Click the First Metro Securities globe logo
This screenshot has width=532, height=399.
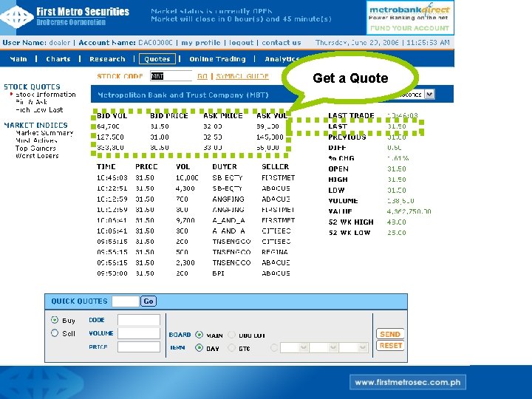pyautogui.click(x=17, y=16)
